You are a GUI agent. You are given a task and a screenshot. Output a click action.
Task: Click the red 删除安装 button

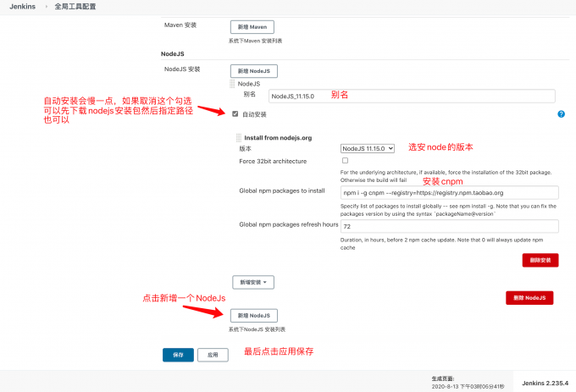tap(540, 260)
